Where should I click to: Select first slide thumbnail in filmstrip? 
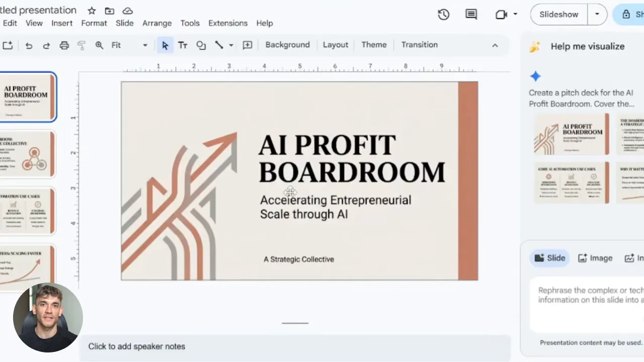click(x=28, y=97)
